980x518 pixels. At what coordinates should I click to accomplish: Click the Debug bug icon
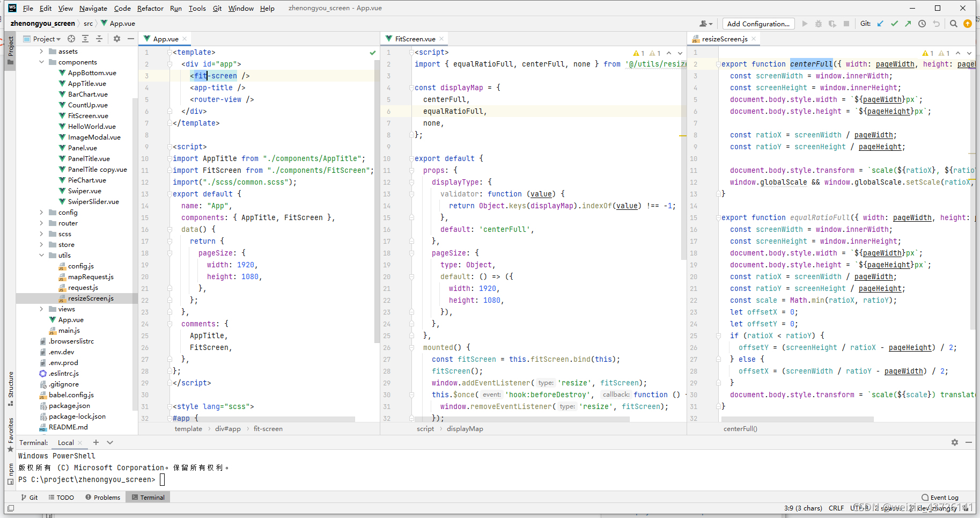tap(818, 24)
